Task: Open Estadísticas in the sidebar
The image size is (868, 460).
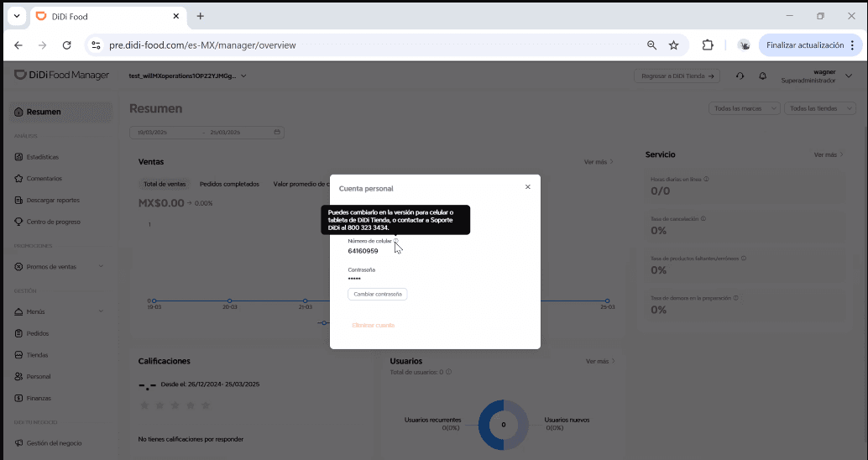Action: point(42,157)
